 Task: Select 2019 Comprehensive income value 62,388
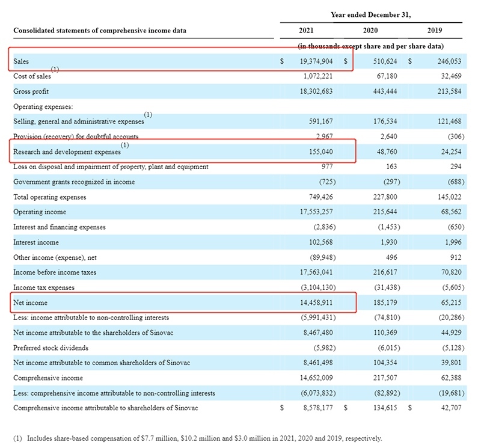coord(449,378)
